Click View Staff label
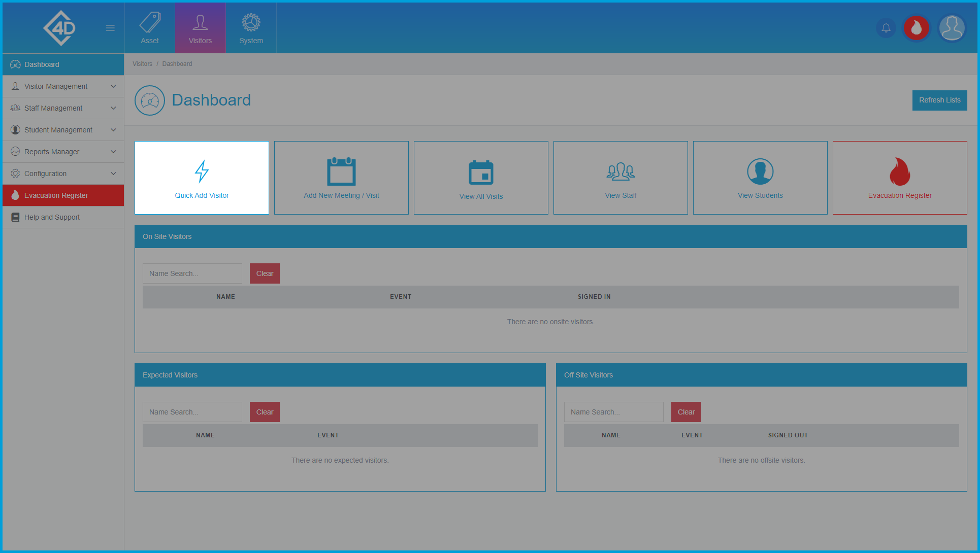The height and width of the screenshot is (553, 980). point(620,195)
